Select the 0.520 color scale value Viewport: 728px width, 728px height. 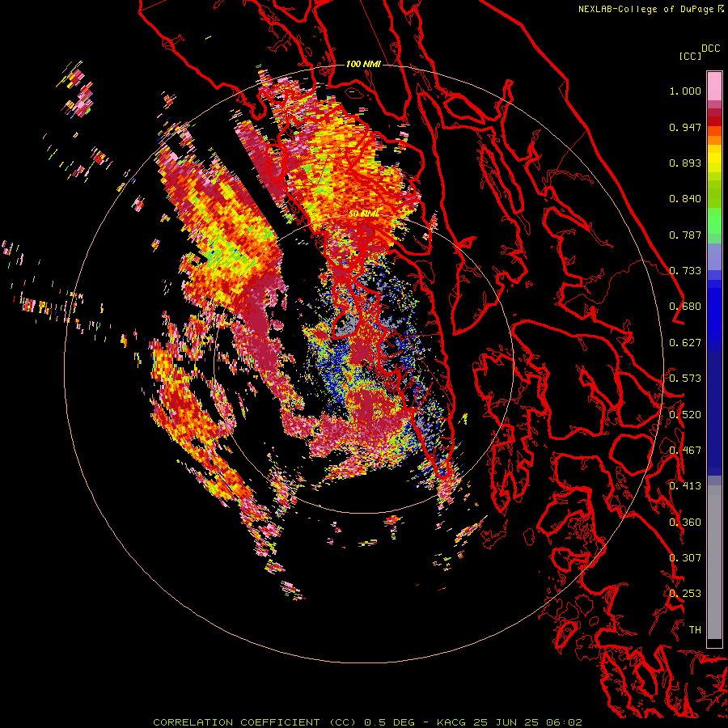coord(685,415)
